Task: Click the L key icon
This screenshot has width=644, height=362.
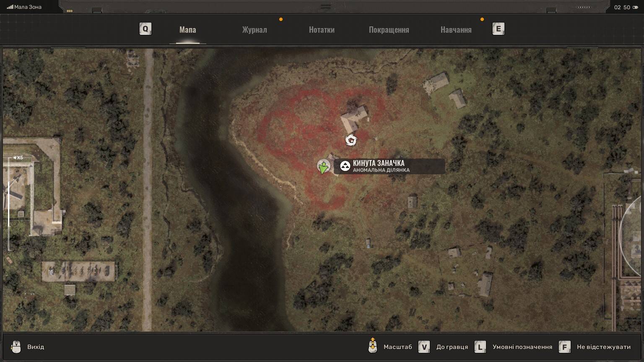Action: tap(480, 347)
